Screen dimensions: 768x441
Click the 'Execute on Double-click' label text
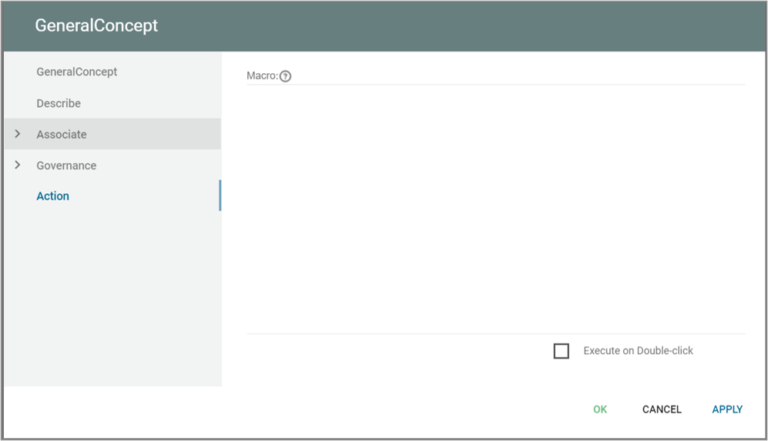click(638, 351)
